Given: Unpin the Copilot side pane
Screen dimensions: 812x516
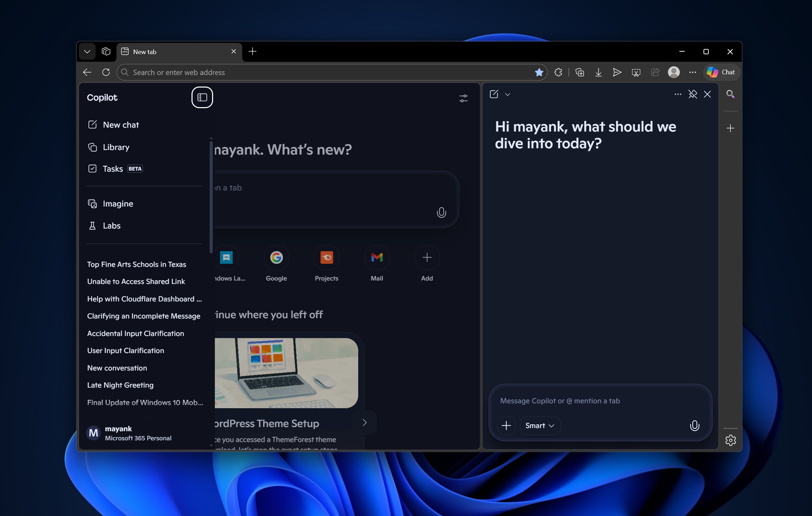Looking at the screenshot, I should [x=692, y=94].
